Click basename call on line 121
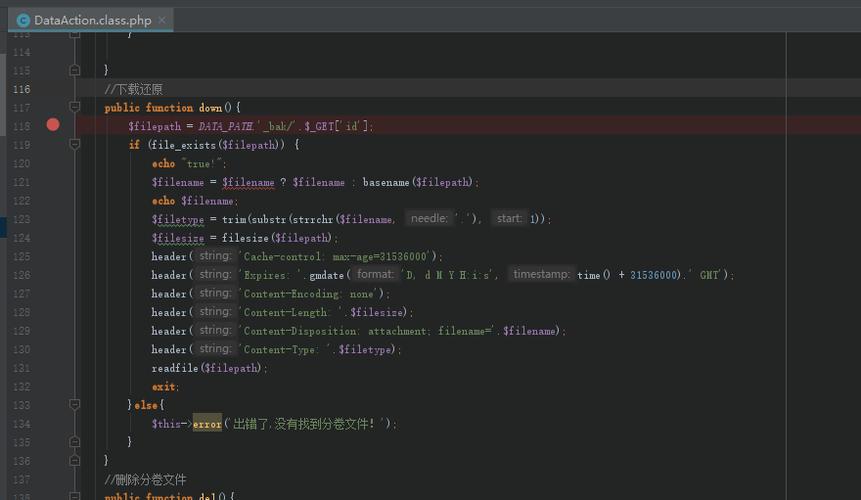861x500 pixels. click(x=386, y=182)
